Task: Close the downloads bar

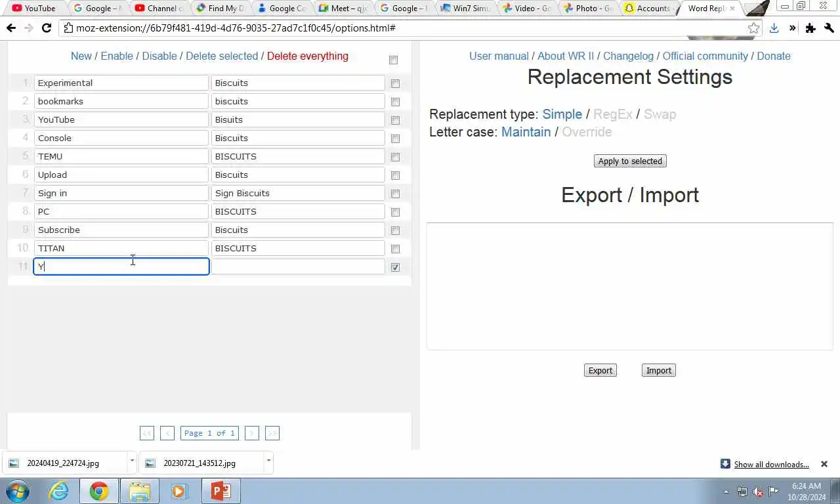Action: tap(824, 464)
